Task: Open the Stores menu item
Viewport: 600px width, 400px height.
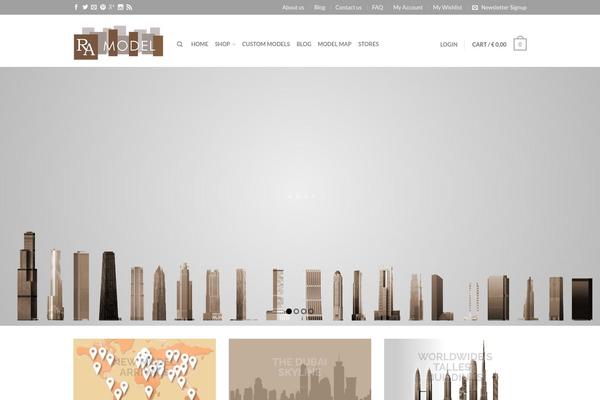Action: [368, 44]
